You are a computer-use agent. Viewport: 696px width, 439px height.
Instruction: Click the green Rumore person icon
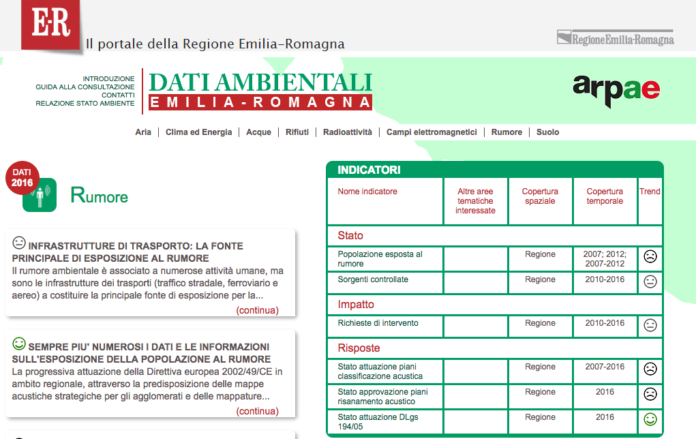click(x=40, y=195)
